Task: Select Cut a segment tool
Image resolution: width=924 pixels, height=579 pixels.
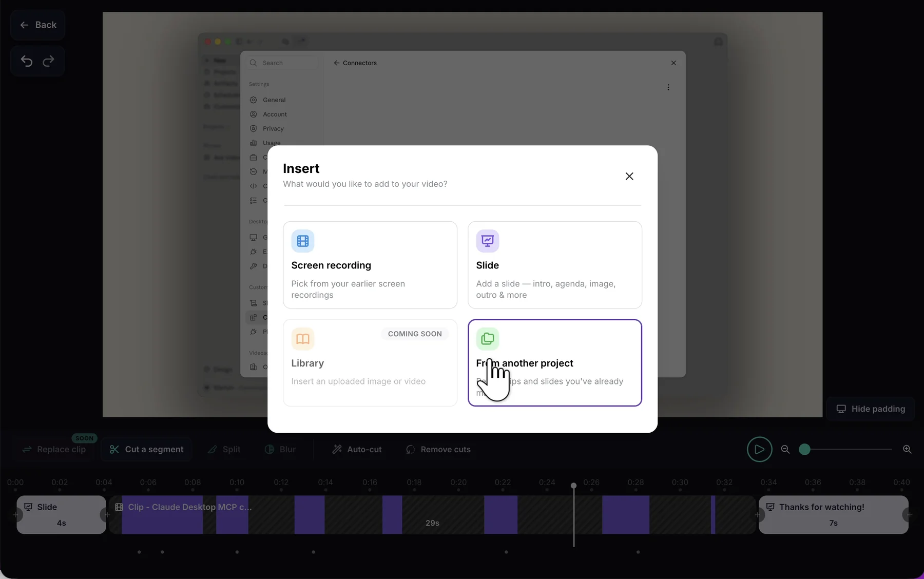Action: pyautogui.click(x=147, y=449)
